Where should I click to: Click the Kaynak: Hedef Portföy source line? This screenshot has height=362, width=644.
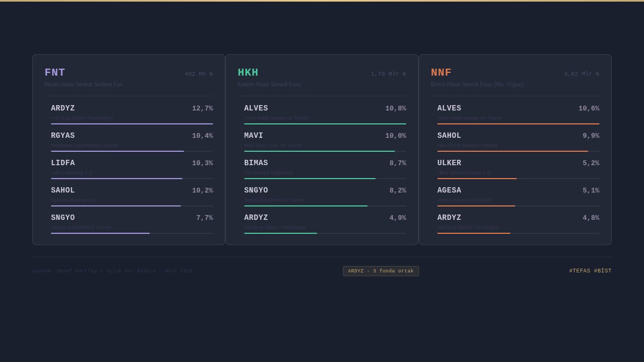click(x=112, y=271)
